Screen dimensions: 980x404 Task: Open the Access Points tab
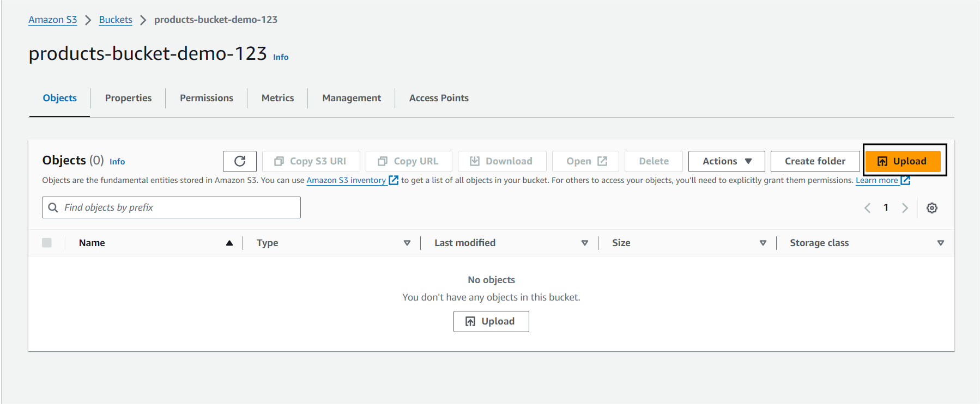[x=439, y=98]
